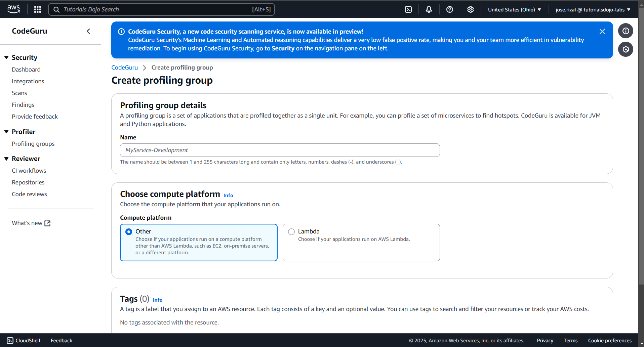Click the CodeGuru breadcrumb link
644x347 pixels.
coord(125,68)
